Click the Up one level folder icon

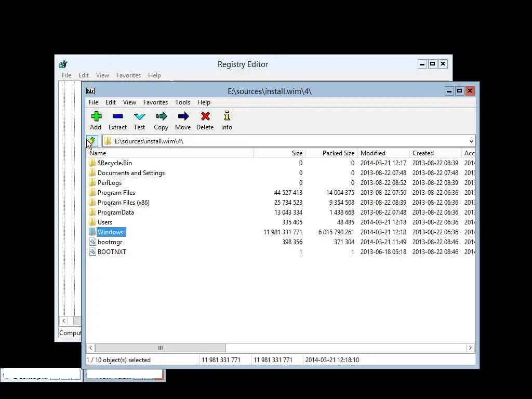(92, 141)
